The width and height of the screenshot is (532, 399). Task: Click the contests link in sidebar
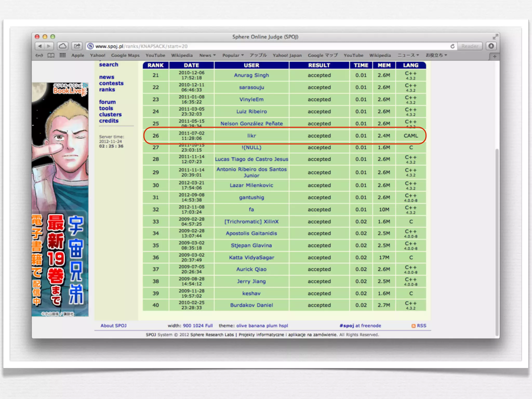(x=111, y=83)
